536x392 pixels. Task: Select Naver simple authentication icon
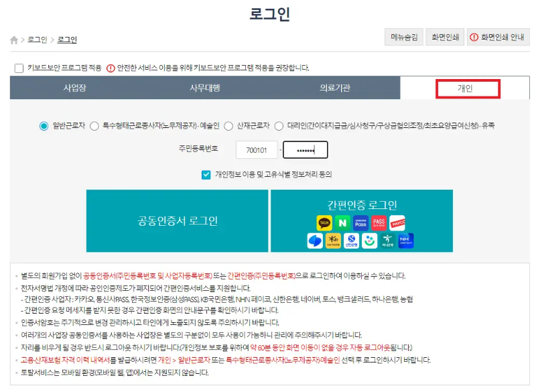click(341, 223)
